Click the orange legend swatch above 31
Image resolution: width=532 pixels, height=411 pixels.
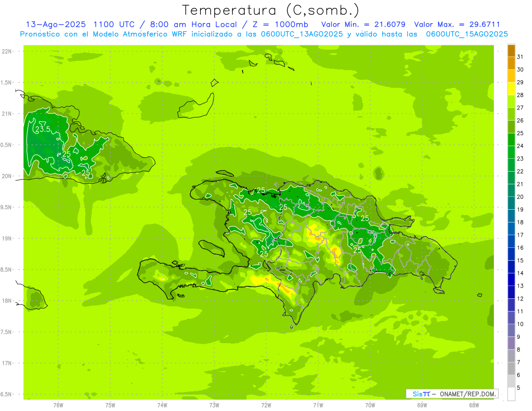[x=511, y=51]
